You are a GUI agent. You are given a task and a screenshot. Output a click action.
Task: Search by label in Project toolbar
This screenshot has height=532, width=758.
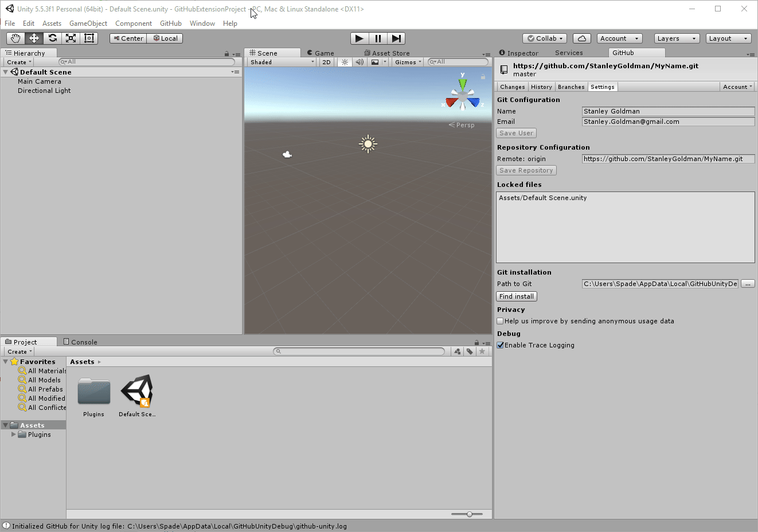click(x=470, y=351)
